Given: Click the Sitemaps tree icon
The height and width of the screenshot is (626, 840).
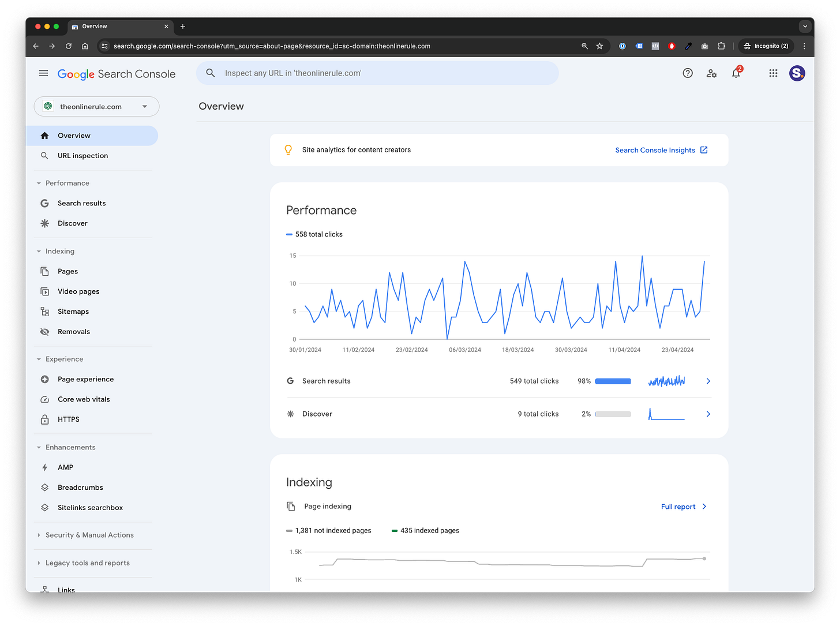Looking at the screenshot, I should coord(44,312).
